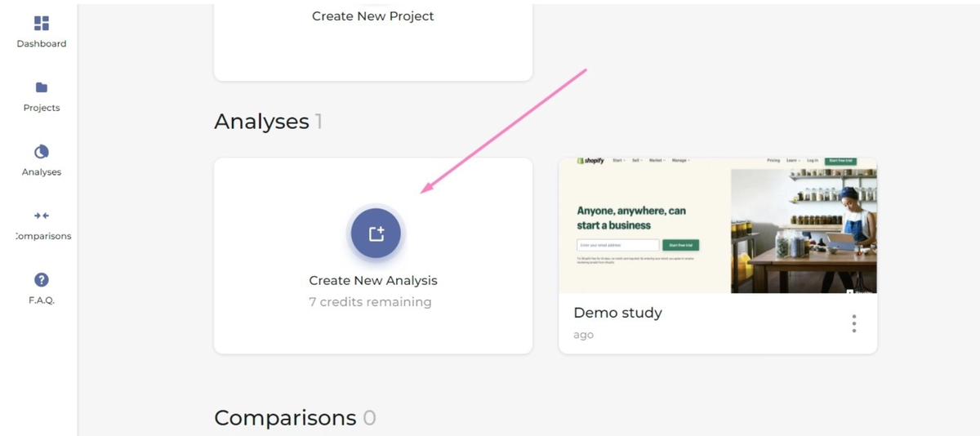Viewport: 980px width, 436px height.
Task: Click the Create New Project text
Action: [x=373, y=16]
